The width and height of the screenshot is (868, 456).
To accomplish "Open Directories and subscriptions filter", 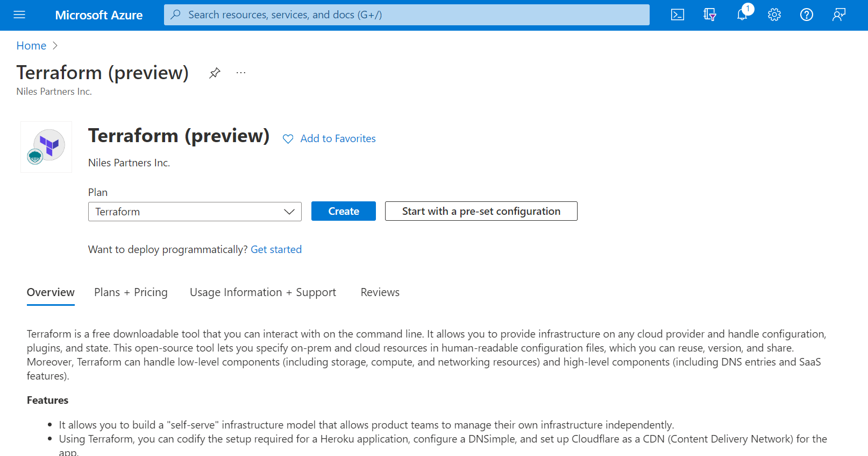I will coord(710,15).
